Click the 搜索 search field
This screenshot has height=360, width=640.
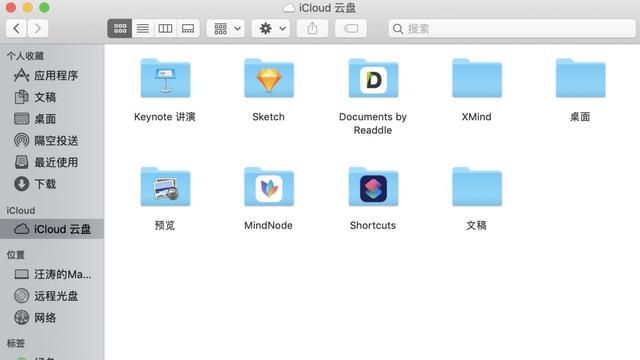pos(512,29)
